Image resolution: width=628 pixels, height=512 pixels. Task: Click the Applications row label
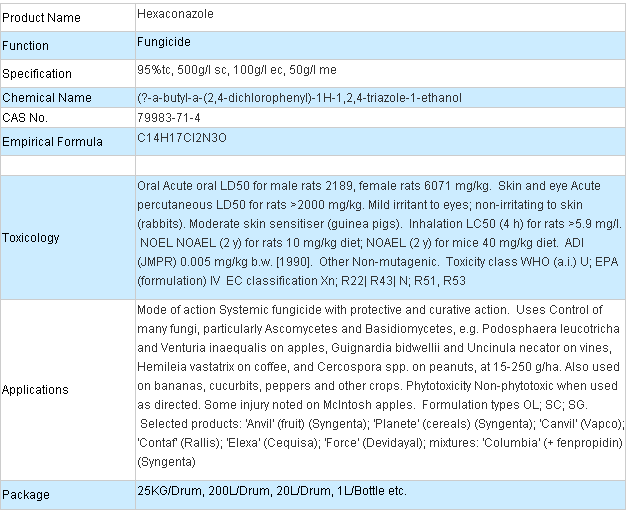point(35,390)
